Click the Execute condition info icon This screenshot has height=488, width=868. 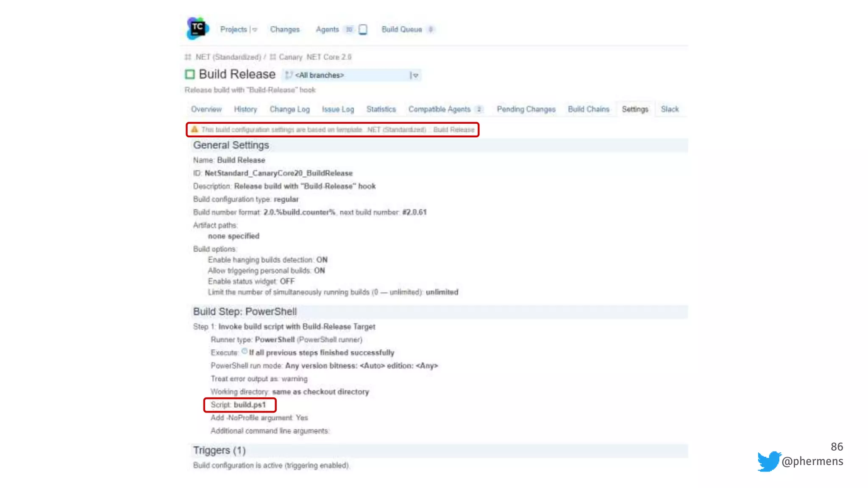[x=245, y=351]
